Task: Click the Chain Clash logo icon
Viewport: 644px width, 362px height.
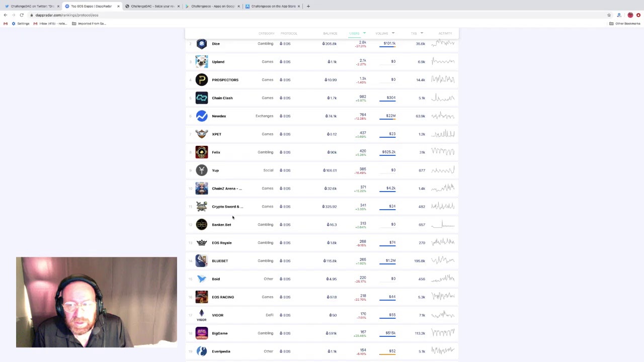Action: point(202,98)
